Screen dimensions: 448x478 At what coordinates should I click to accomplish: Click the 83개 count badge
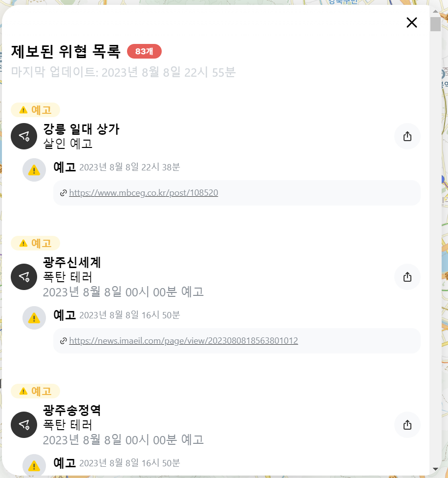click(x=144, y=51)
